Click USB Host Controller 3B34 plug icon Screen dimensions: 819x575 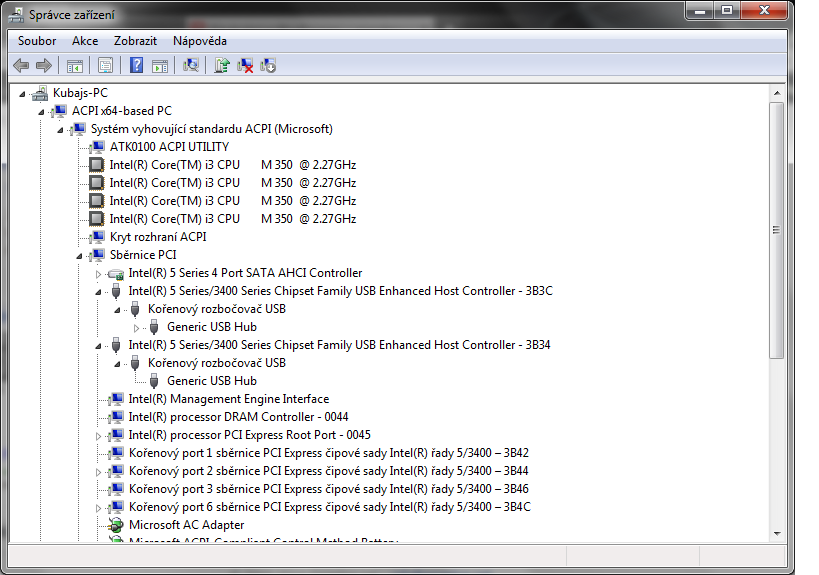click(x=116, y=345)
